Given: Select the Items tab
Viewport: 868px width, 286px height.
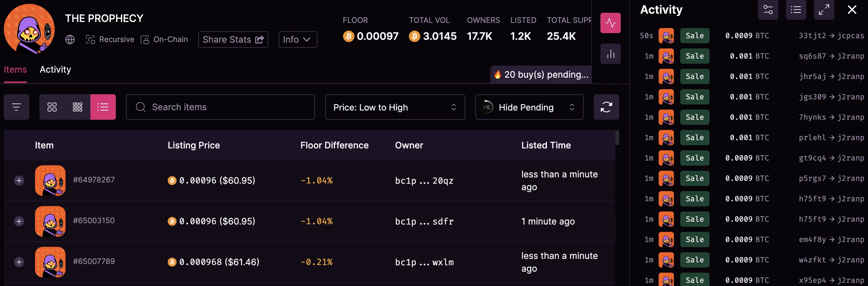Looking at the screenshot, I should [15, 70].
